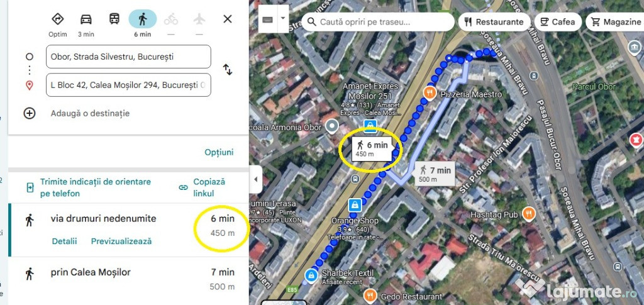Select the public transit mode icon
644x305 pixels.
coord(114,19)
